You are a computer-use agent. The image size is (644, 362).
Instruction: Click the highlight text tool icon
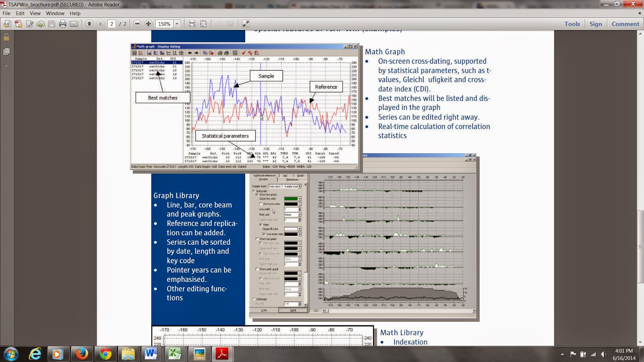click(x=230, y=24)
